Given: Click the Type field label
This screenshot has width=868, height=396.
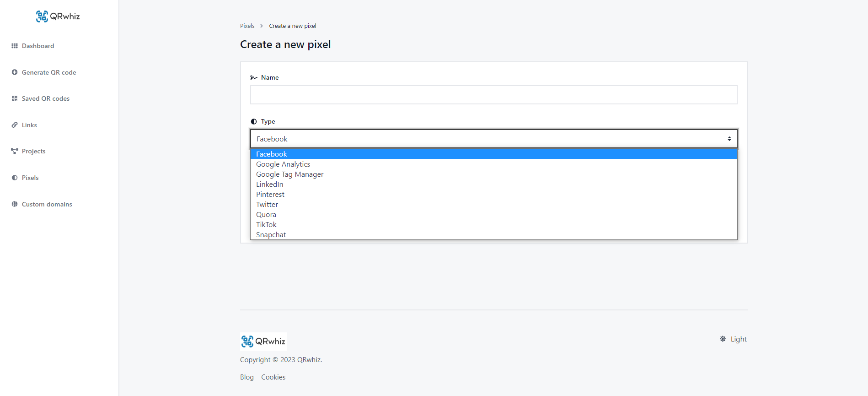Looking at the screenshot, I should pos(268,121).
